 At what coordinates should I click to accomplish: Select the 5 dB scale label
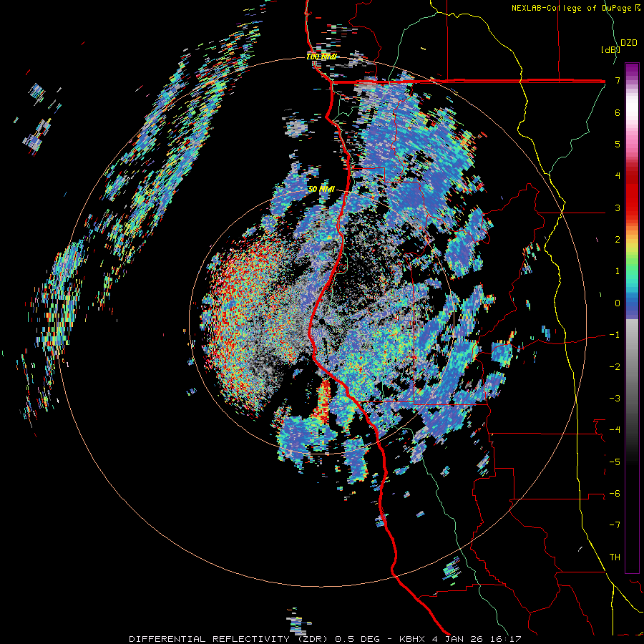click(618, 144)
